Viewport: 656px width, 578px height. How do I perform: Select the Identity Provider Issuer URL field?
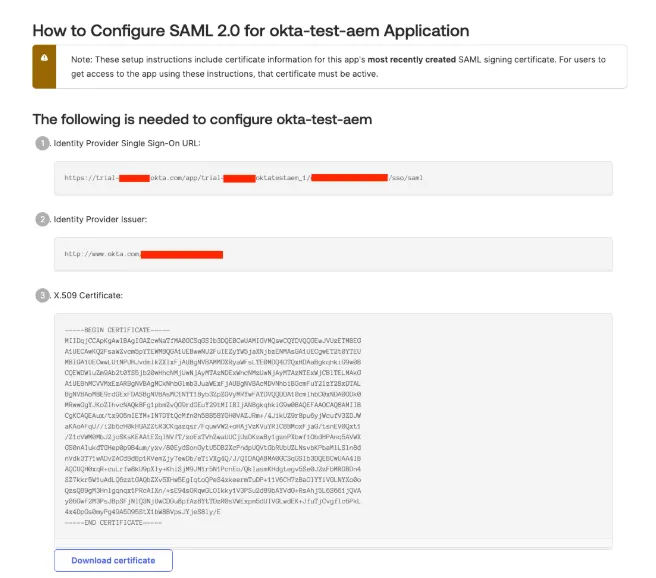coord(333,254)
